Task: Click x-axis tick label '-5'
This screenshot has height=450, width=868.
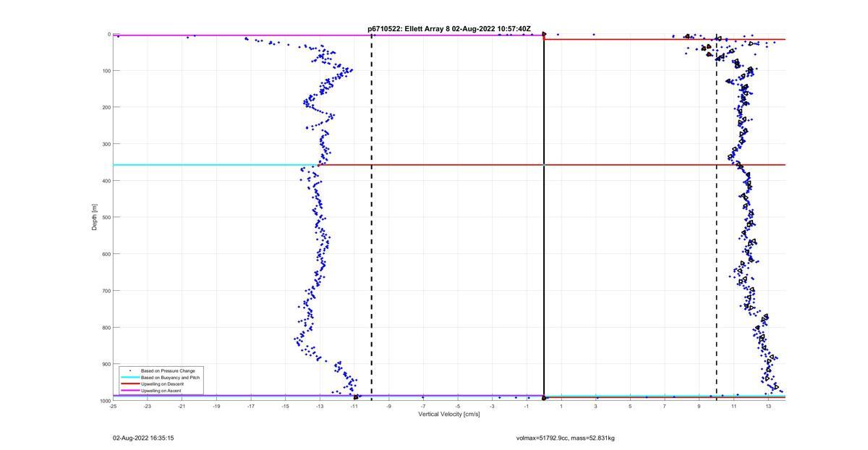Action: pyautogui.click(x=458, y=407)
